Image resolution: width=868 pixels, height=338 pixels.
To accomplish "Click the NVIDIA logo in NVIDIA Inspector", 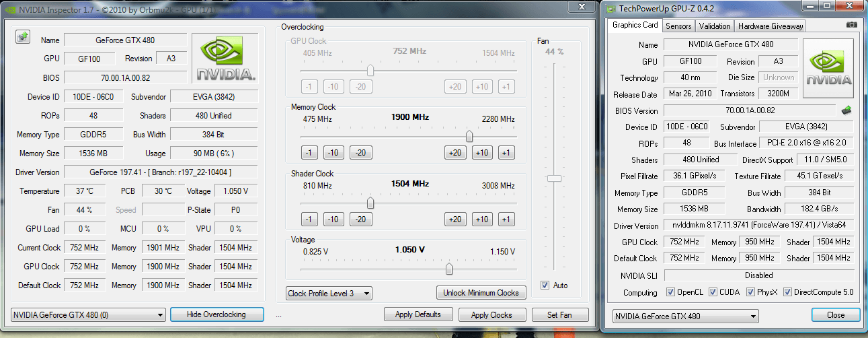I will pos(225,59).
